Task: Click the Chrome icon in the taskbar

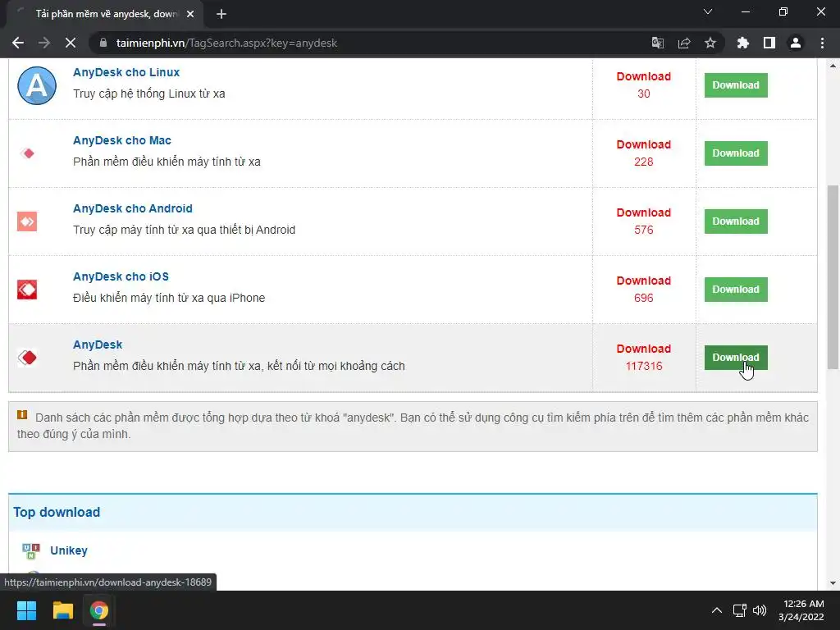Action: (x=99, y=610)
